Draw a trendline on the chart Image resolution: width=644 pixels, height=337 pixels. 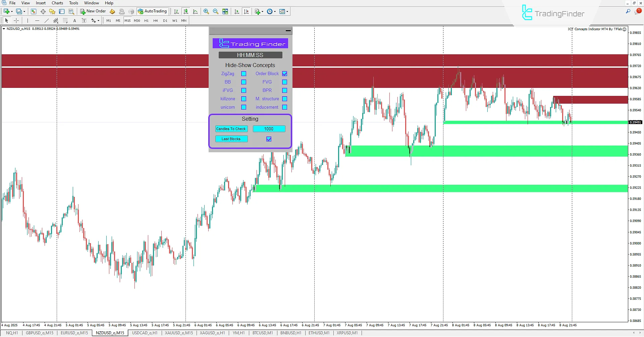point(47,20)
